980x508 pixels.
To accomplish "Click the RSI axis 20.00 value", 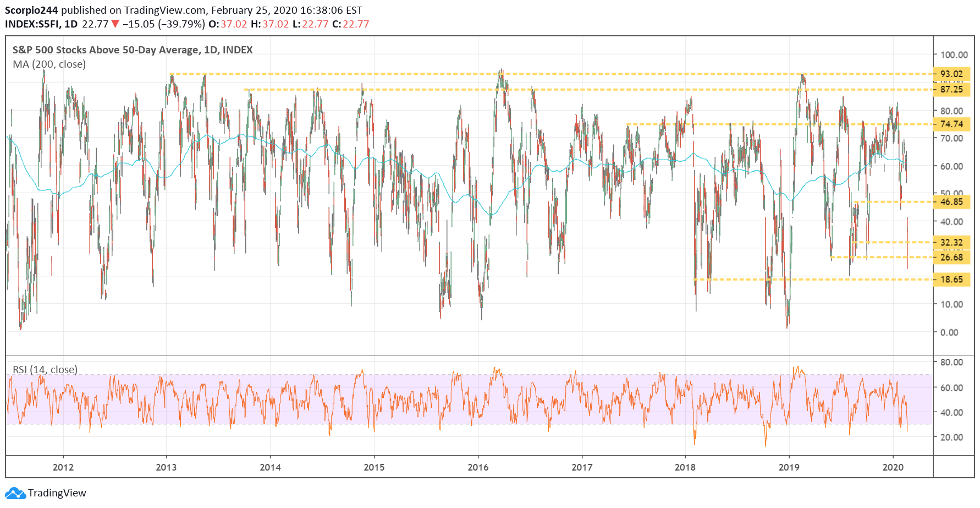I will click(x=951, y=438).
